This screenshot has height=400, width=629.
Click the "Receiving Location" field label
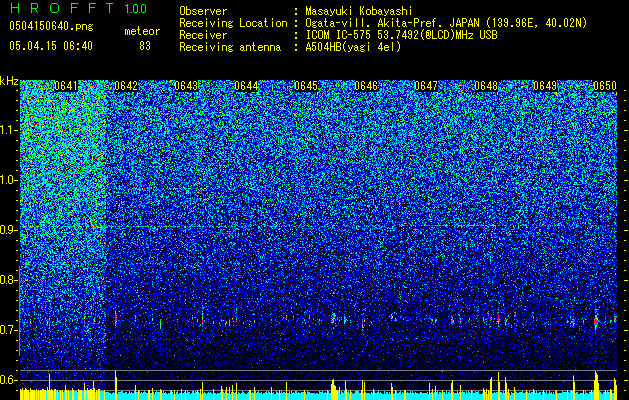pyautogui.click(x=233, y=23)
